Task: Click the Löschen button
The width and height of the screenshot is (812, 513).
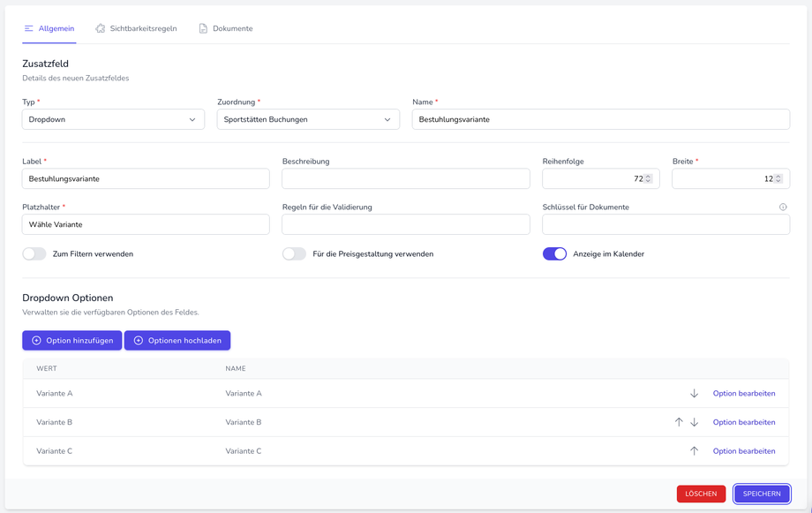Action: point(701,494)
